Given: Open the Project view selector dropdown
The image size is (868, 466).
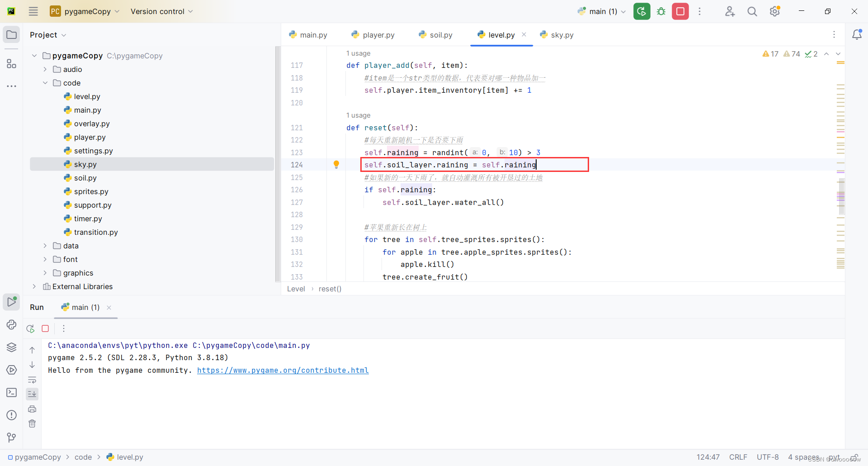Looking at the screenshot, I should tap(48, 35).
